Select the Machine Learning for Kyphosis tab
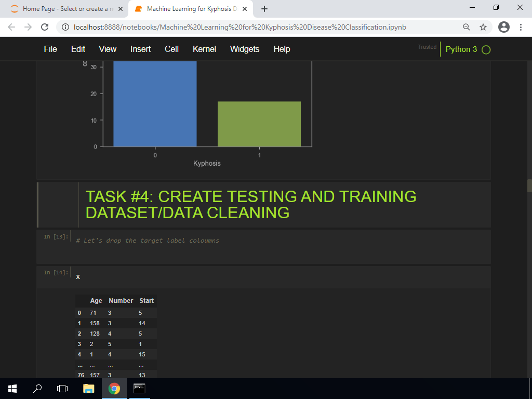 pyautogui.click(x=190, y=9)
